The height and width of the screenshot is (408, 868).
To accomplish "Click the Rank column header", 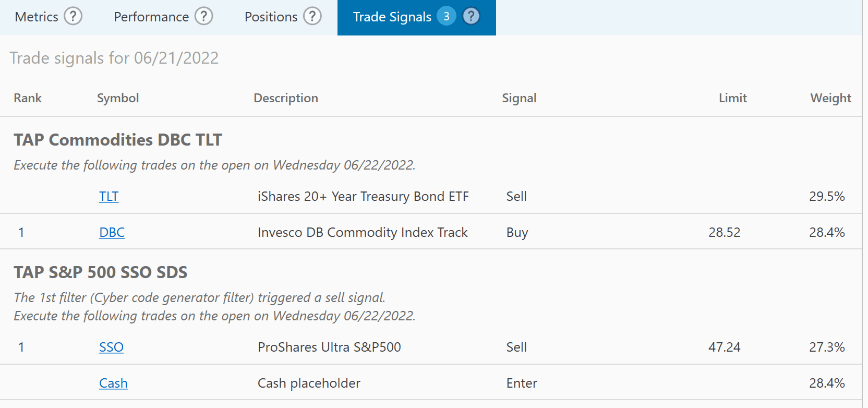I will click(x=28, y=98).
